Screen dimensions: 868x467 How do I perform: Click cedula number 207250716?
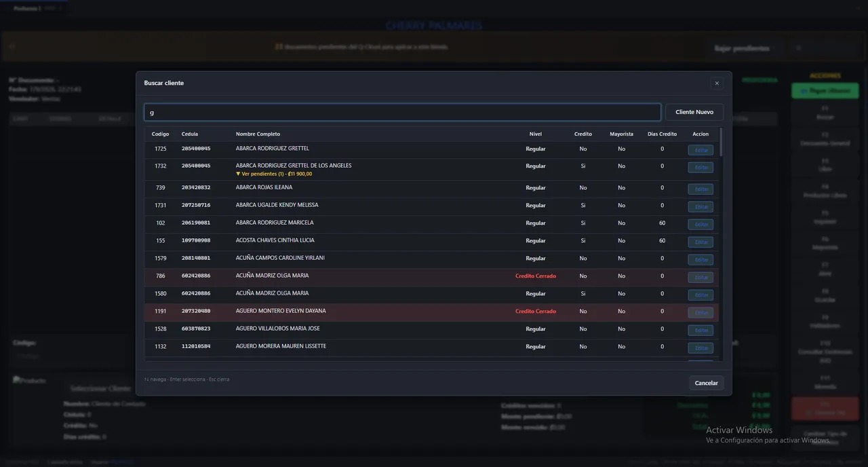tap(196, 205)
